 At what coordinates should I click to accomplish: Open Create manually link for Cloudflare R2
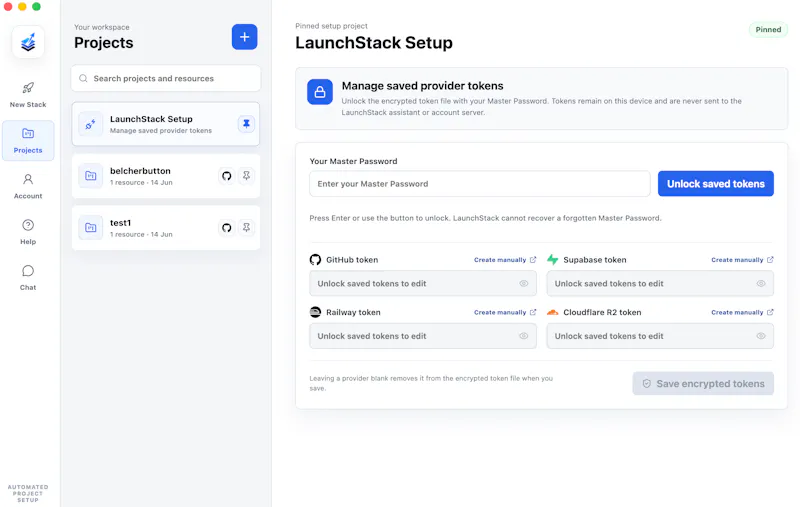coord(742,313)
